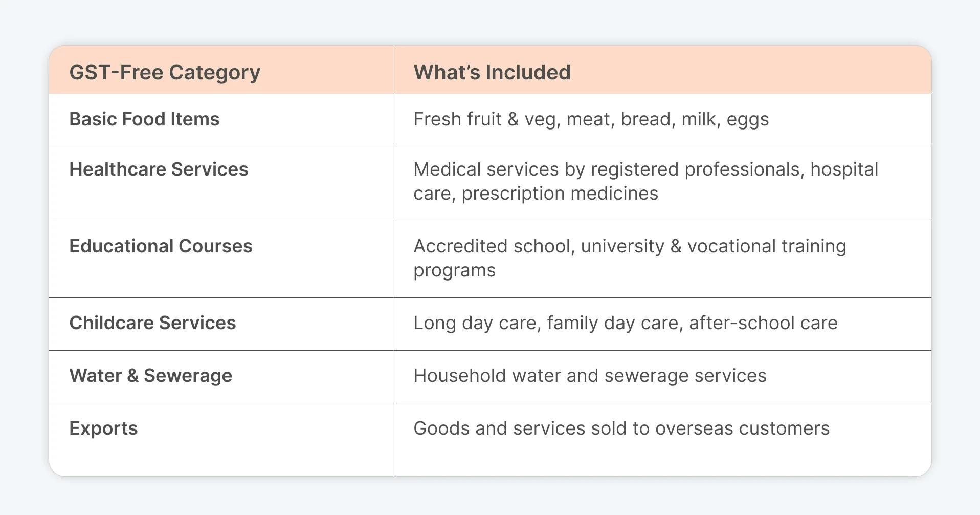Click the Water & Sewerage row label

point(150,376)
